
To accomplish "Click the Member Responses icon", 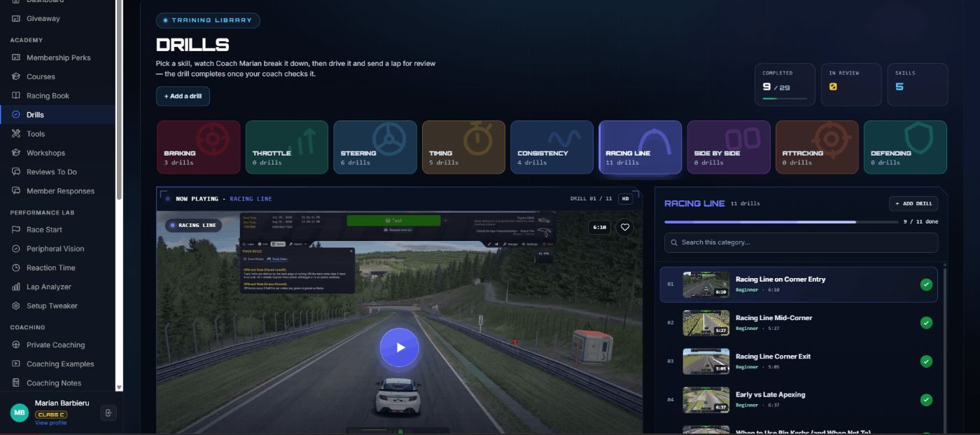I will (x=16, y=191).
